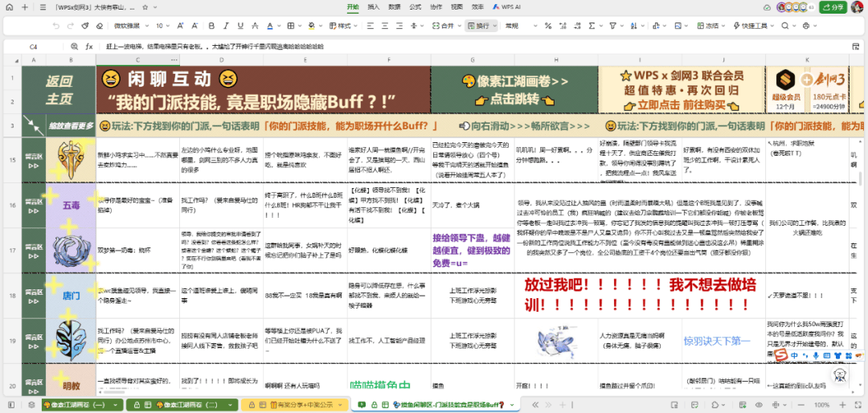Viewport: 868px width, 413px height.
Task: Open the filter funnel tool
Action: 612,26
